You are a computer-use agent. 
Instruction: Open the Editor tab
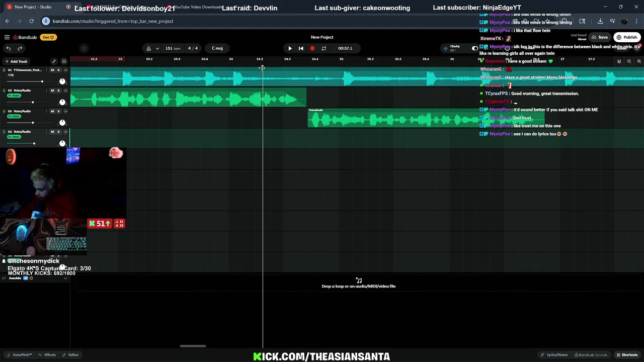click(70, 355)
